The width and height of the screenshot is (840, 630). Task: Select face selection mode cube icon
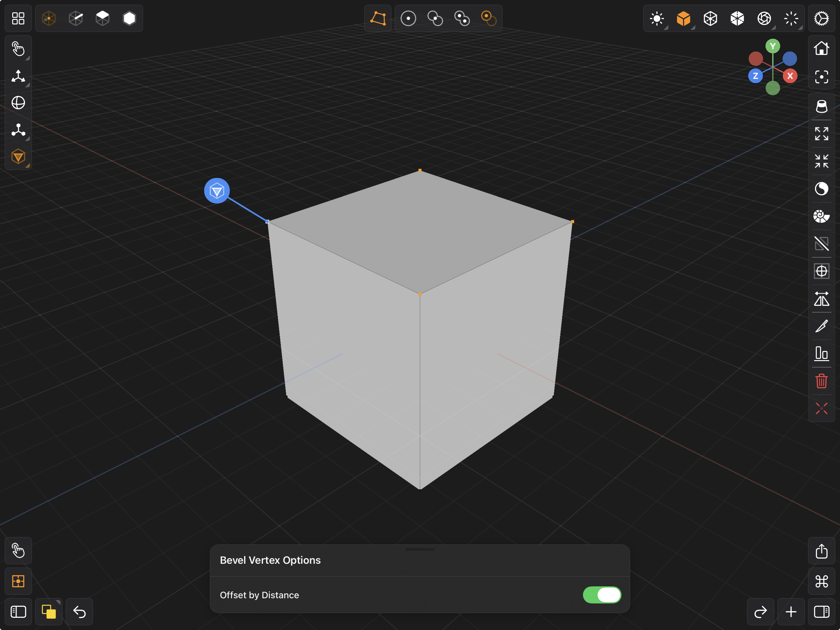103,18
